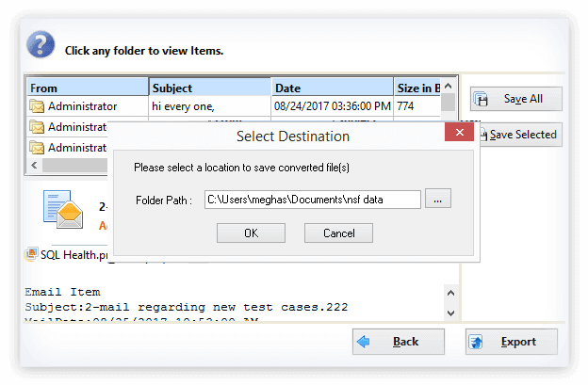Browse for folder with ellipsis button
The height and width of the screenshot is (385, 588).
tap(438, 199)
